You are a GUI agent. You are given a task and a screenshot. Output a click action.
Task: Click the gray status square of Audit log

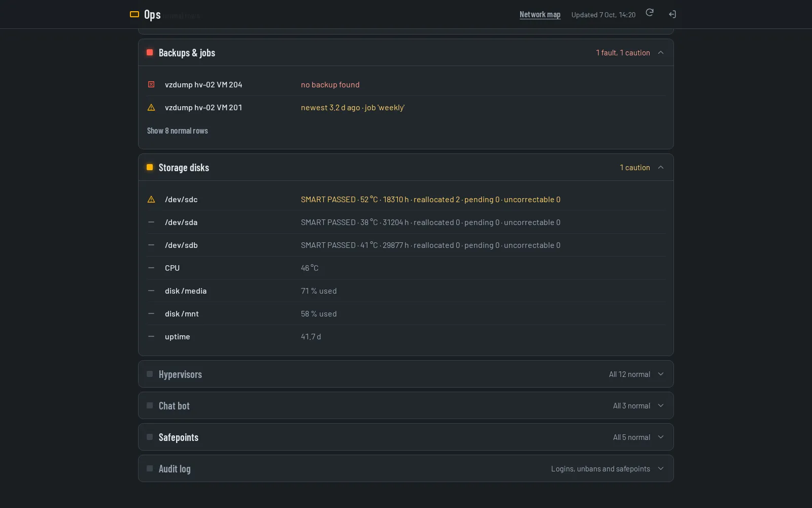coord(150,468)
